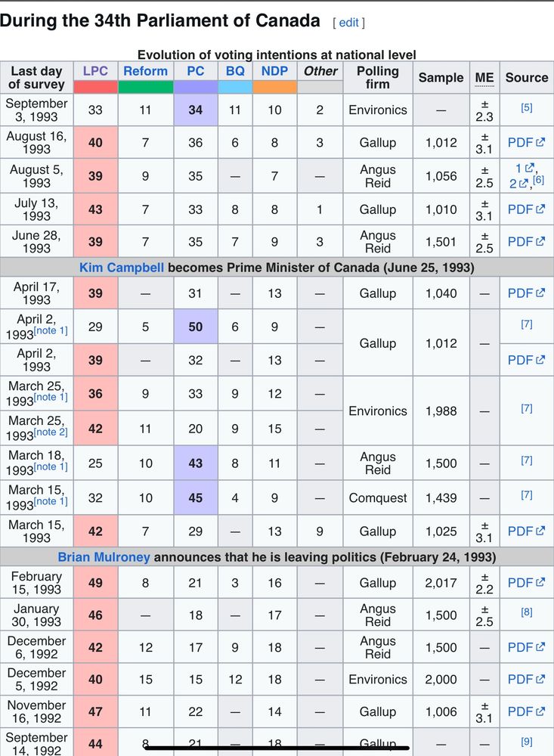Open the Brian Mulroney article link

(104, 557)
